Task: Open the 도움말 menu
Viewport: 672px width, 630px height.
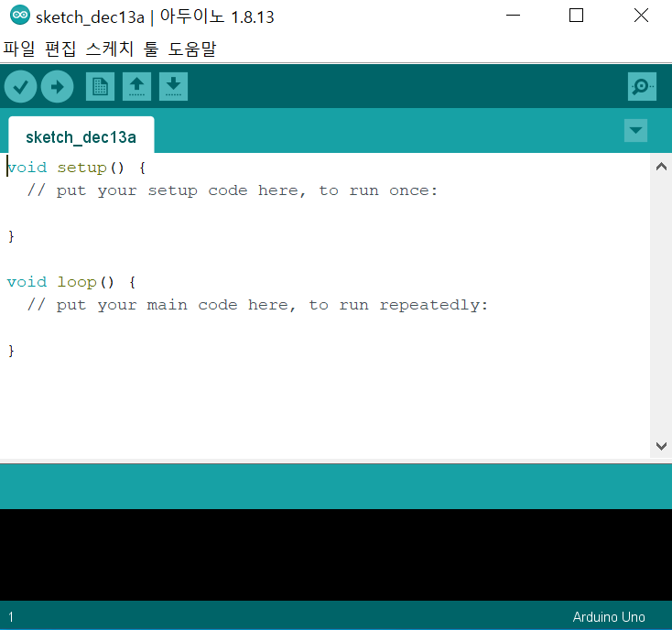Action: [192, 49]
